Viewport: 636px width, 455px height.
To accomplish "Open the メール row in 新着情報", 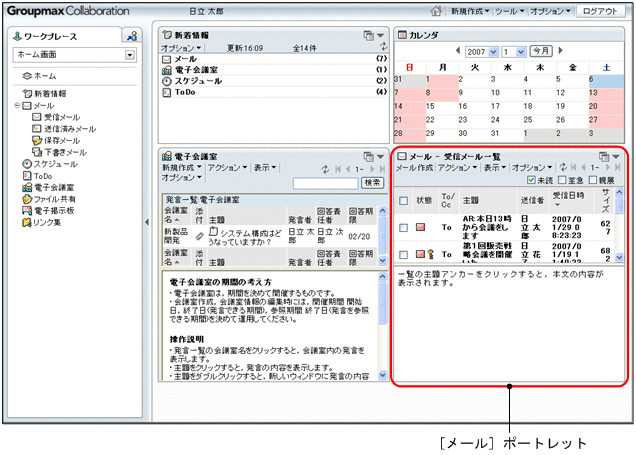I will 274,59.
